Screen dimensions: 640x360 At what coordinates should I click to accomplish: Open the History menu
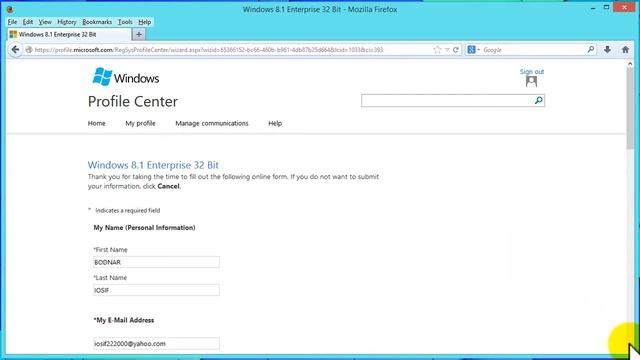(67, 22)
